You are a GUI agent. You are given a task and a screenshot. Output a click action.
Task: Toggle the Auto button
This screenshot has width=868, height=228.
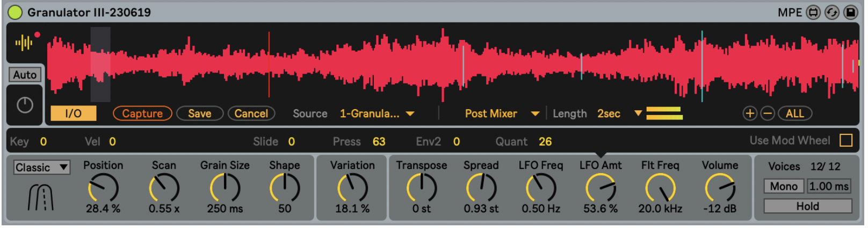pyautogui.click(x=25, y=75)
